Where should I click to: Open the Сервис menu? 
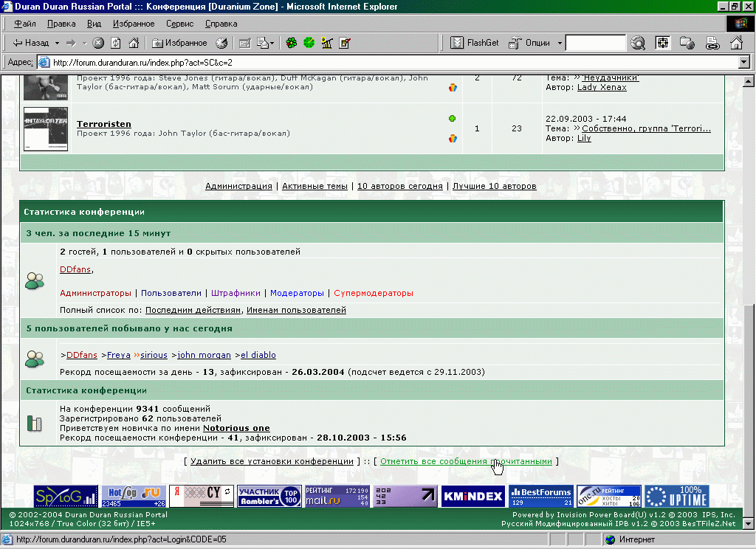click(x=180, y=24)
